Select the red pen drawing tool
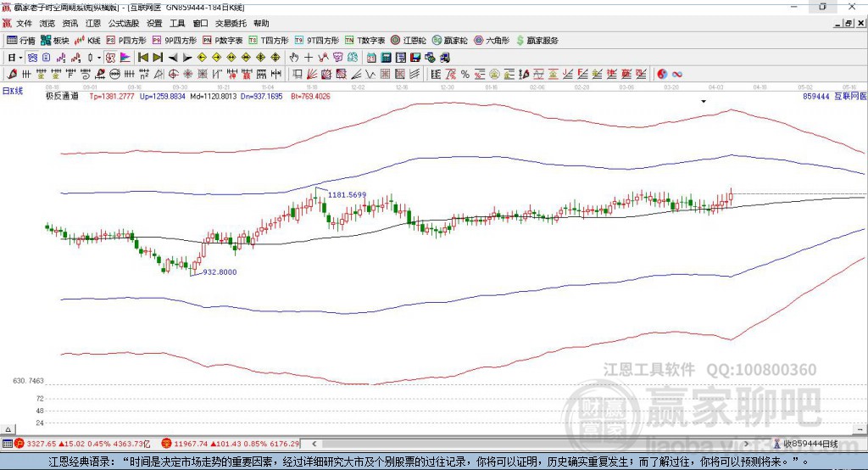Viewport: 868px width, 470px height. [12, 75]
